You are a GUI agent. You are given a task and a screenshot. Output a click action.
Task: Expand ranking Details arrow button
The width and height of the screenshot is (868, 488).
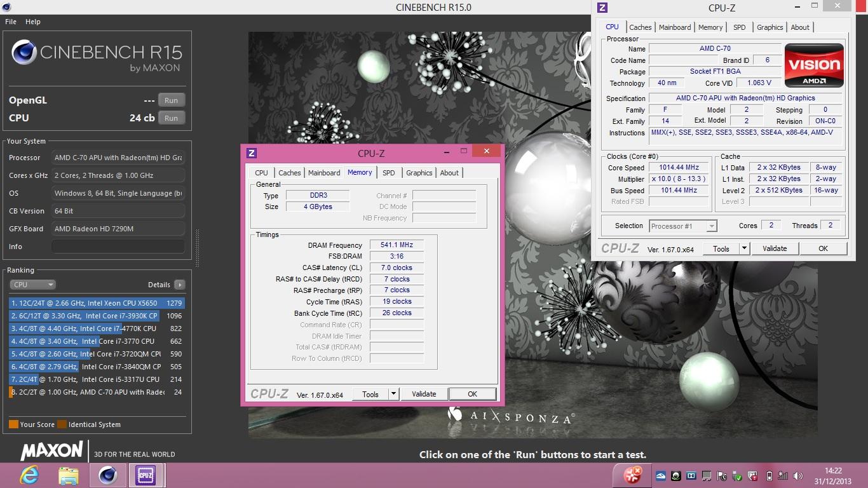click(x=180, y=285)
